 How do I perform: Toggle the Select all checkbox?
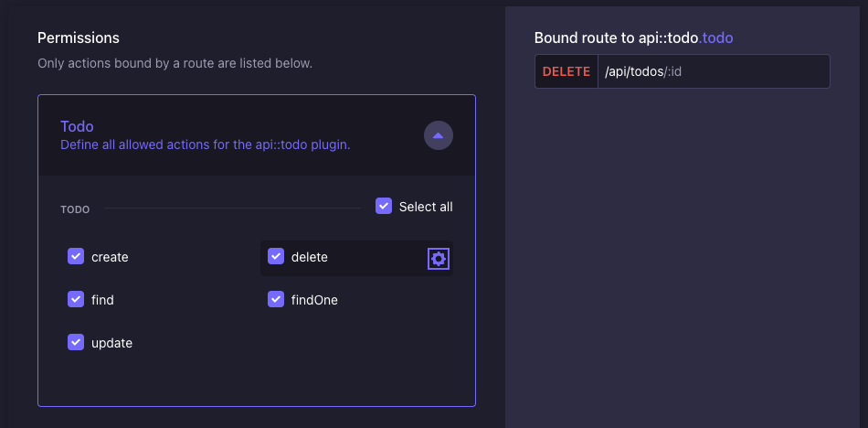coord(384,206)
